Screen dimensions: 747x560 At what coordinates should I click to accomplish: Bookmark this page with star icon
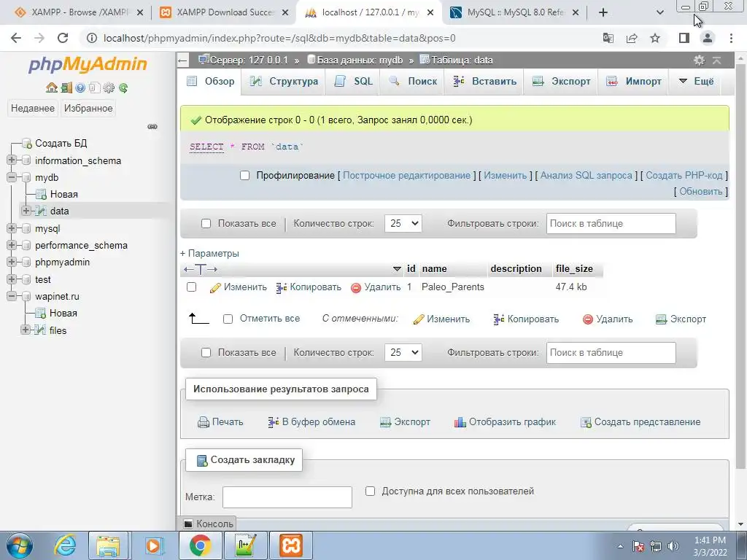point(655,38)
